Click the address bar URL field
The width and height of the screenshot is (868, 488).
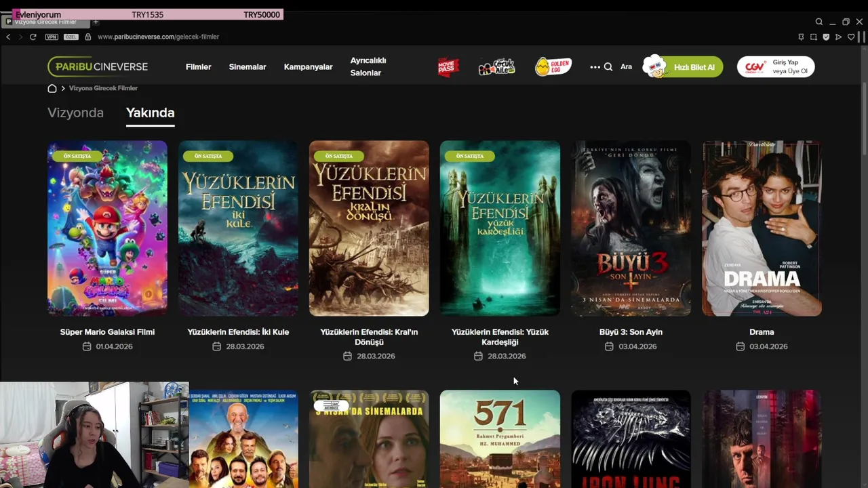click(158, 37)
